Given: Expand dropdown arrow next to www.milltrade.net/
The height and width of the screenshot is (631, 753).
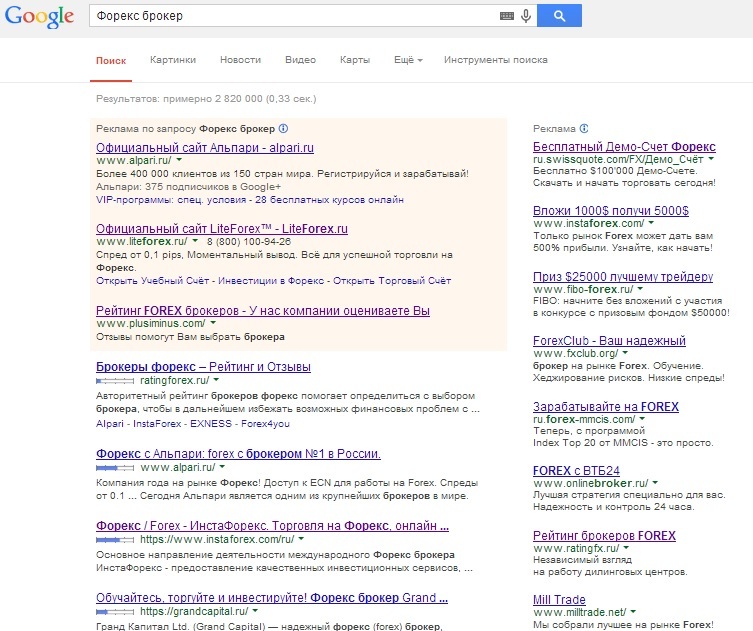Looking at the screenshot, I should [633, 611].
